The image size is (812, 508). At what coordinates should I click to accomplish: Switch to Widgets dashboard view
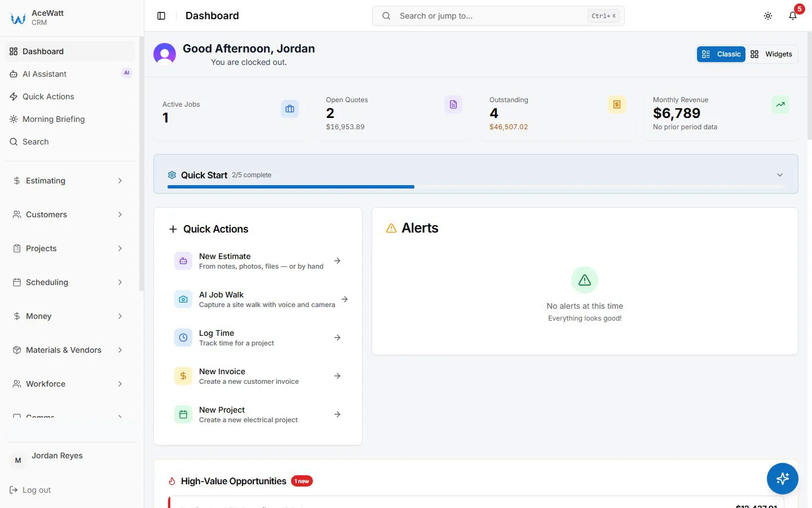tap(771, 54)
